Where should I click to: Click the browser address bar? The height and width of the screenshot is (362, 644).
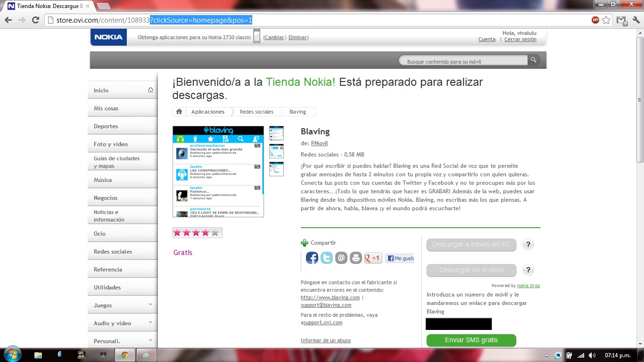pos(318,20)
